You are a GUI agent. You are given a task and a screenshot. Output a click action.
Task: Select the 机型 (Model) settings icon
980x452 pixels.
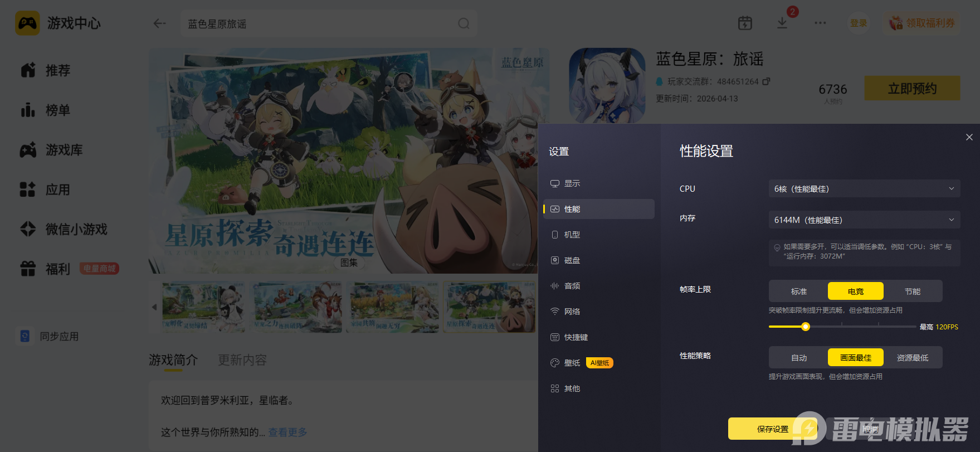click(x=554, y=235)
